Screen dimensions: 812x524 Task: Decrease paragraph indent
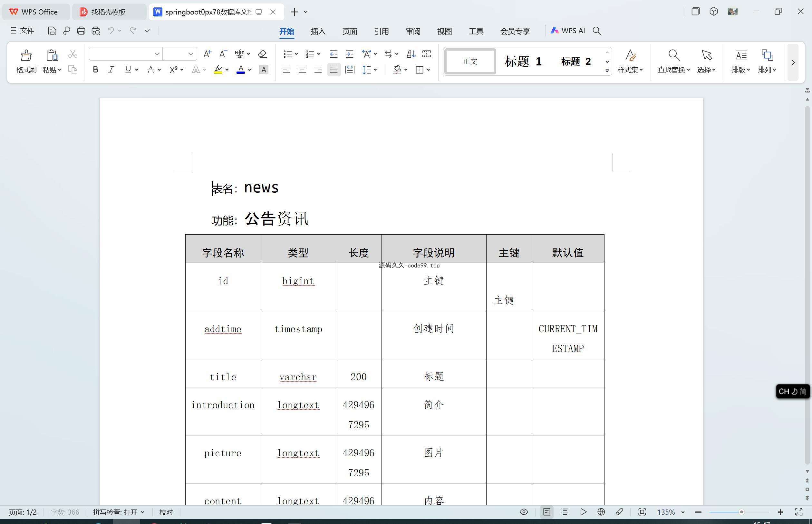click(x=333, y=54)
